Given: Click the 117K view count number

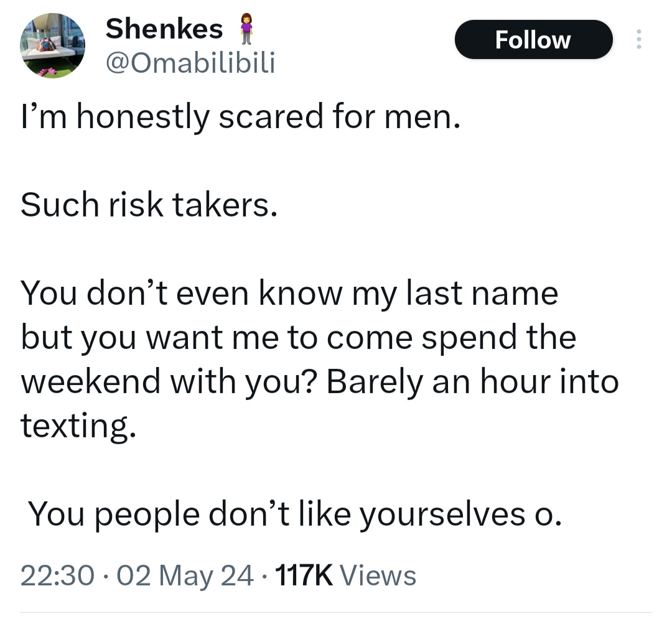Looking at the screenshot, I should tap(303, 575).
